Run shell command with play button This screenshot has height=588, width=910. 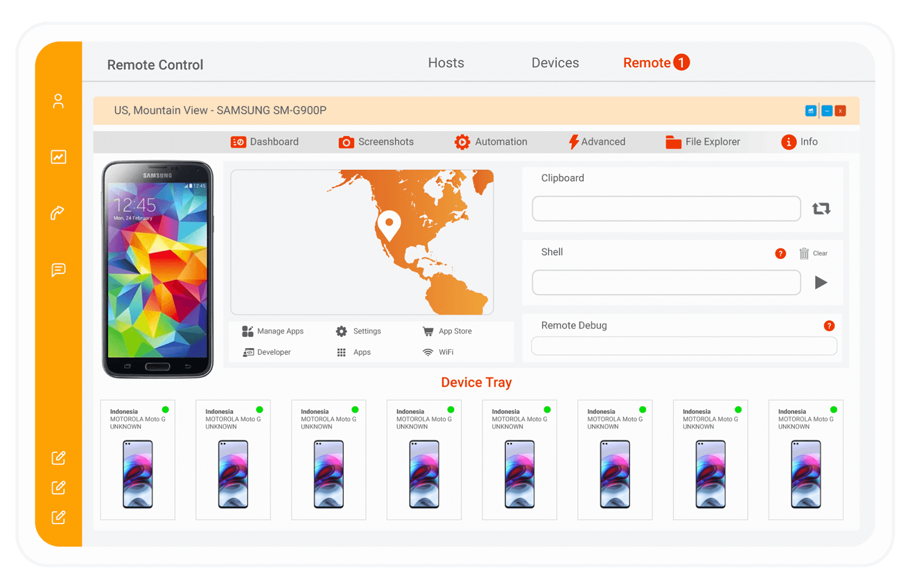click(x=821, y=282)
